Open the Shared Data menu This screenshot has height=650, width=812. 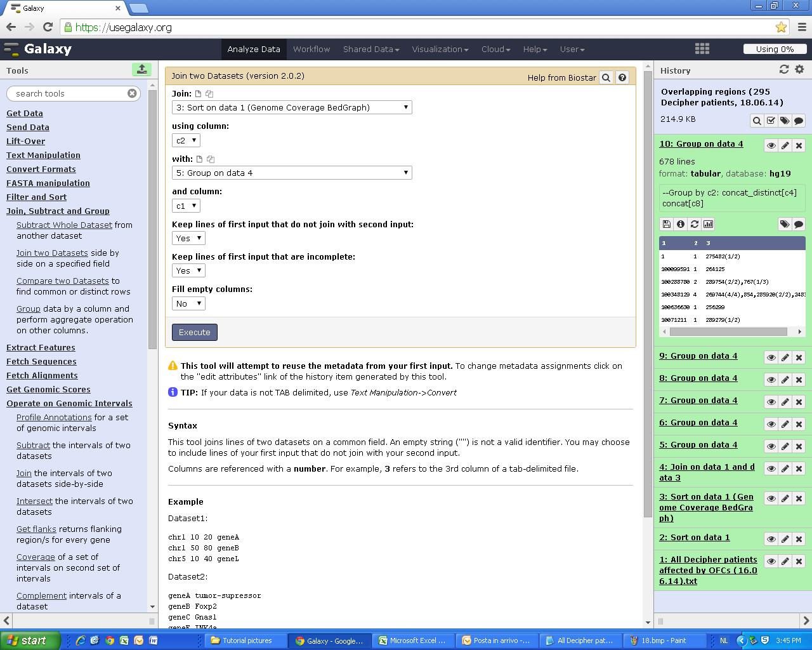tap(371, 49)
